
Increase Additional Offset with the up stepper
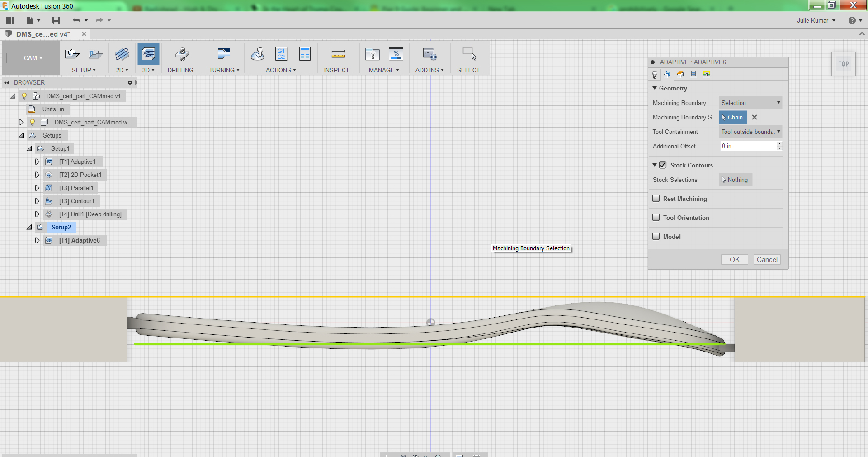pos(779,143)
